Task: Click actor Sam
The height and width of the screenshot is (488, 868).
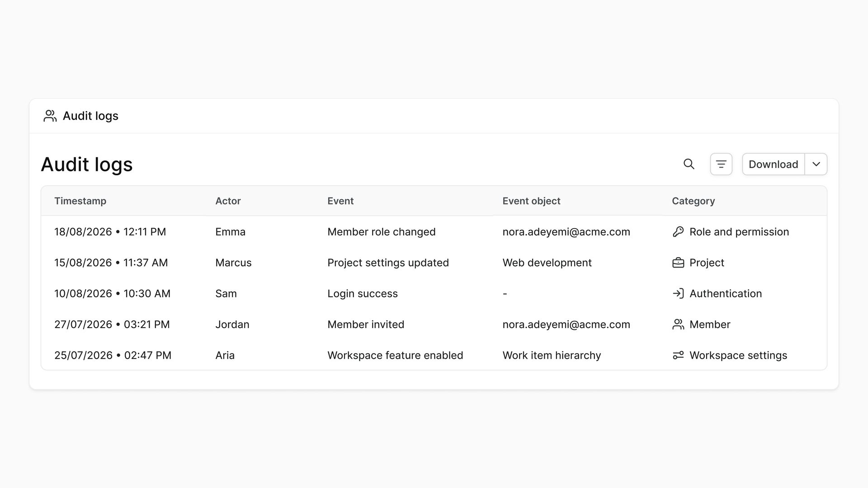Action: click(x=226, y=294)
